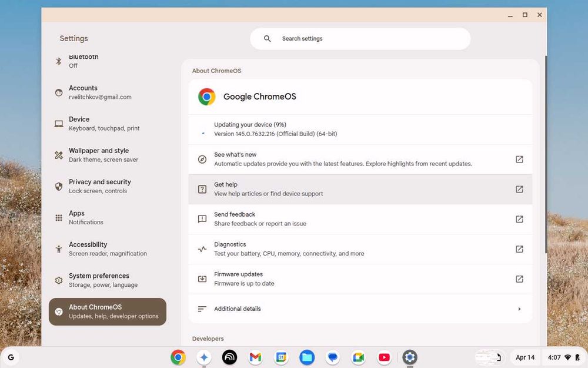588x368 pixels.
Task: Click the Settings title heading
Action: coord(73,38)
